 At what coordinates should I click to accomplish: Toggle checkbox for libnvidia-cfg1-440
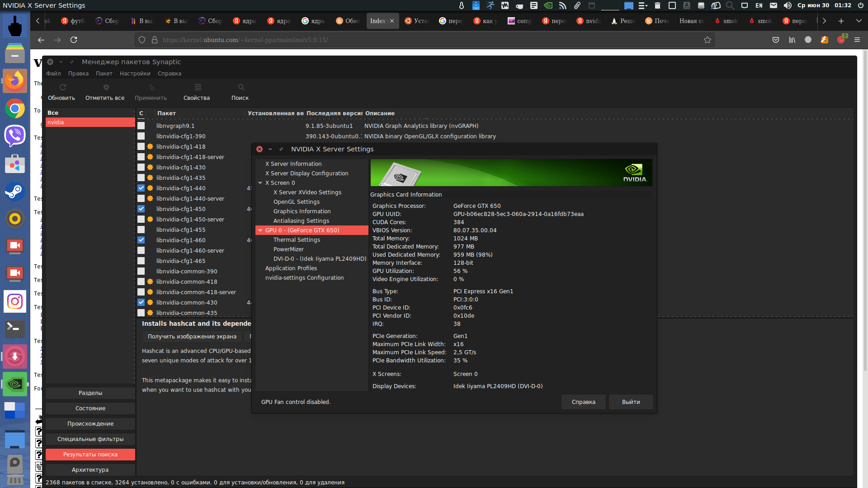pos(141,188)
